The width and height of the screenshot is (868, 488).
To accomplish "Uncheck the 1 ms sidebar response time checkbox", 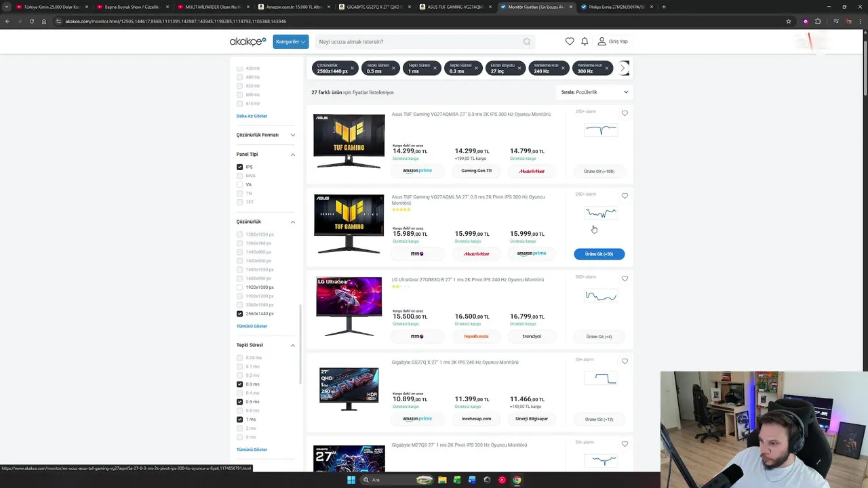I will (x=239, y=420).
